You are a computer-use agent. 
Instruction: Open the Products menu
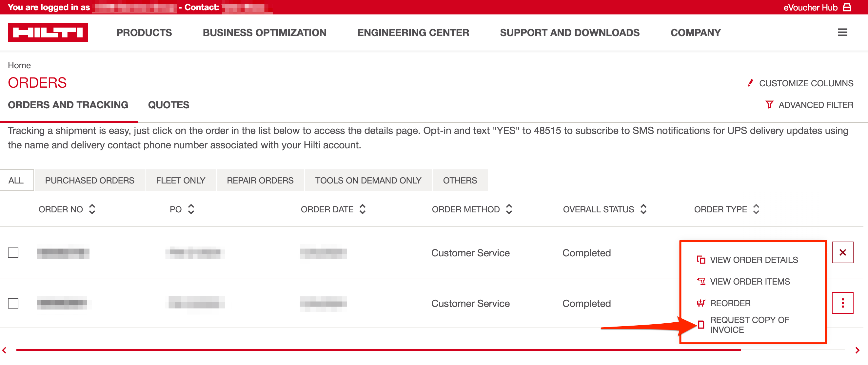point(144,33)
